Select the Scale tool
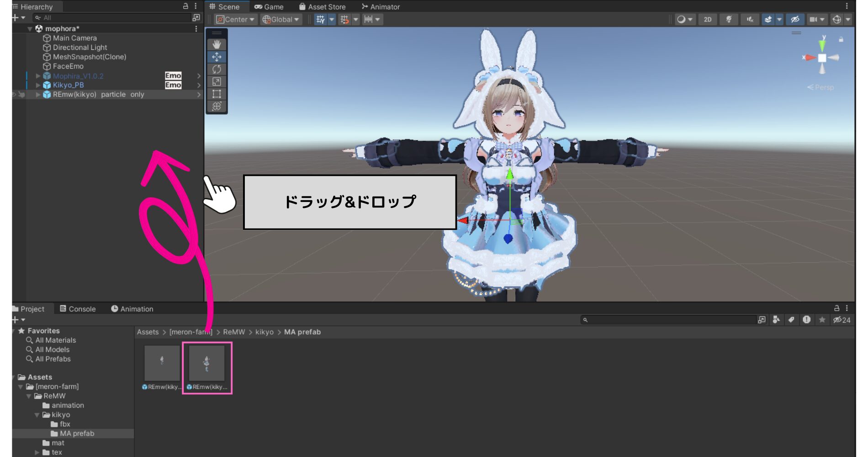868x457 pixels. (x=217, y=81)
